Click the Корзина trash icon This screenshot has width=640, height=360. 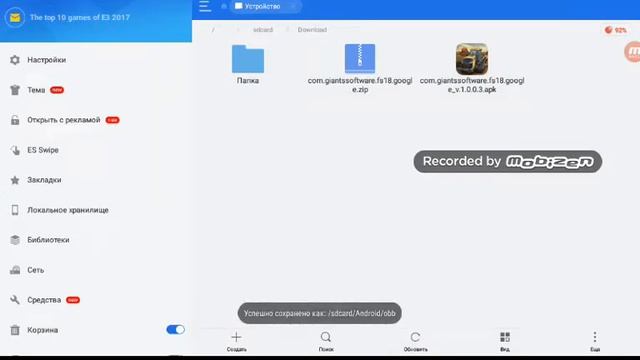pos(15,330)
